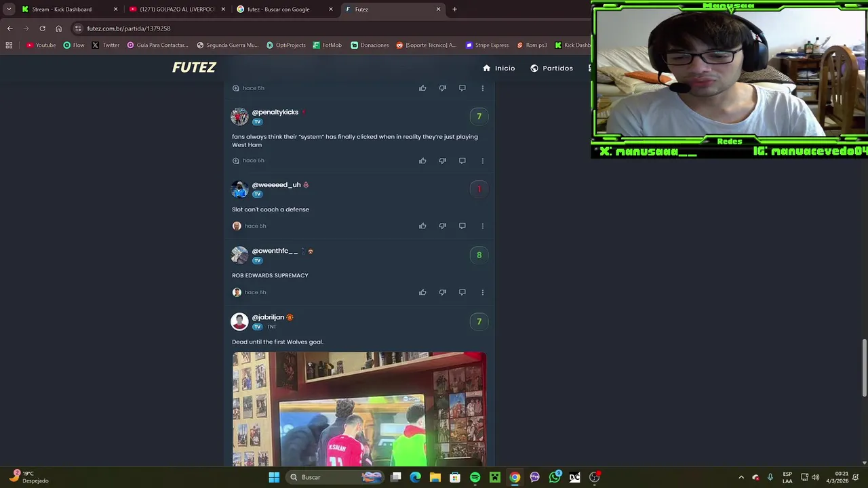Screen dimensions: 868x488
Task: Open the Flow bookmark
Action: click(x=73, y=45)
